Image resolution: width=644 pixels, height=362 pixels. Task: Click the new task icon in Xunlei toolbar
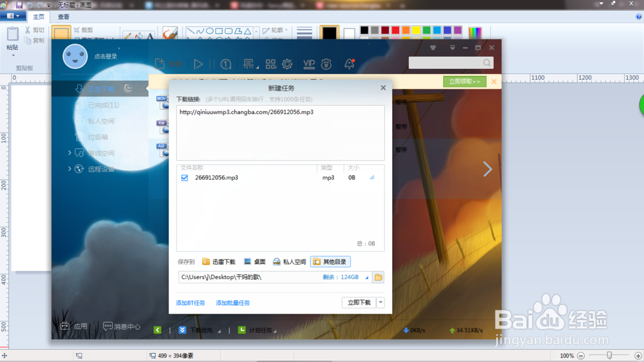click(x=160, y=64)
